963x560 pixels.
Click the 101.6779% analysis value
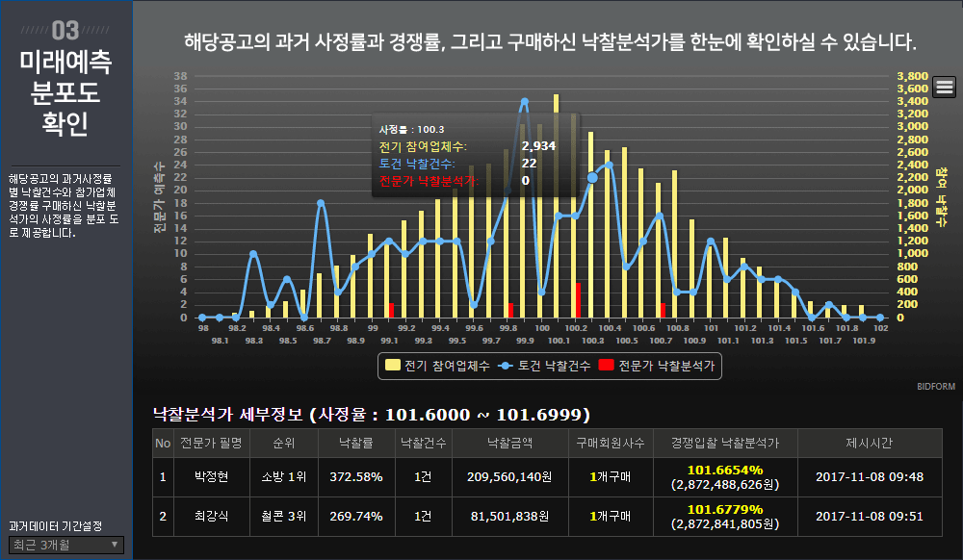tap(725, 509)
